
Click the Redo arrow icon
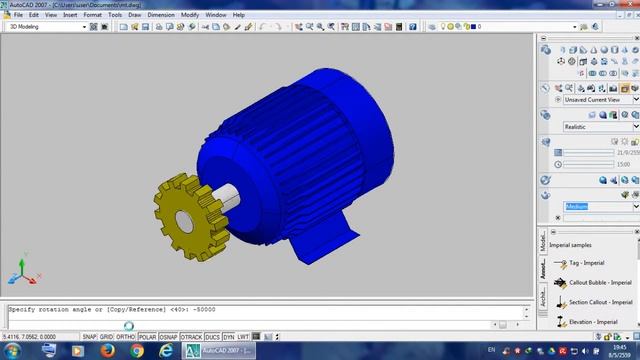click(x=278, y=27)
